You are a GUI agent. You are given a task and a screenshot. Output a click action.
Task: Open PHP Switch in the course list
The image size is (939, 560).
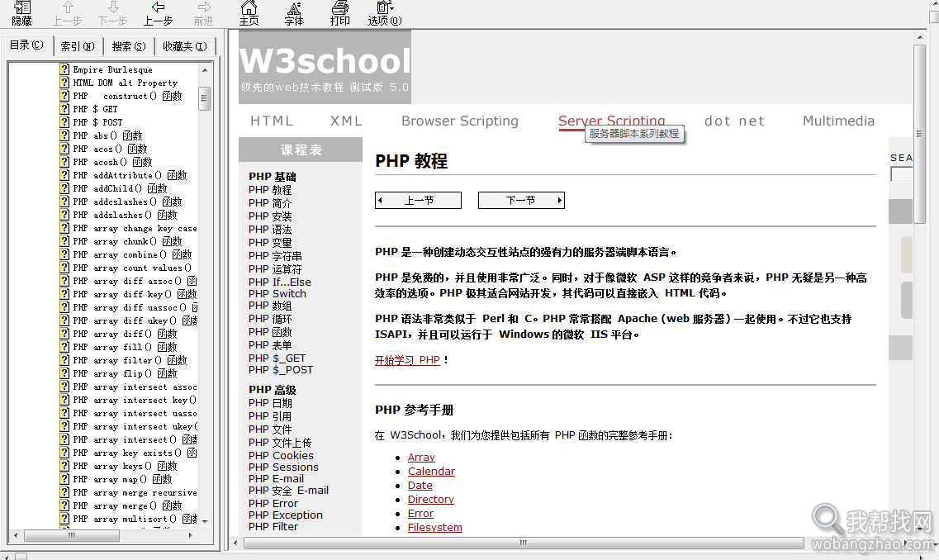pos(277,293)
